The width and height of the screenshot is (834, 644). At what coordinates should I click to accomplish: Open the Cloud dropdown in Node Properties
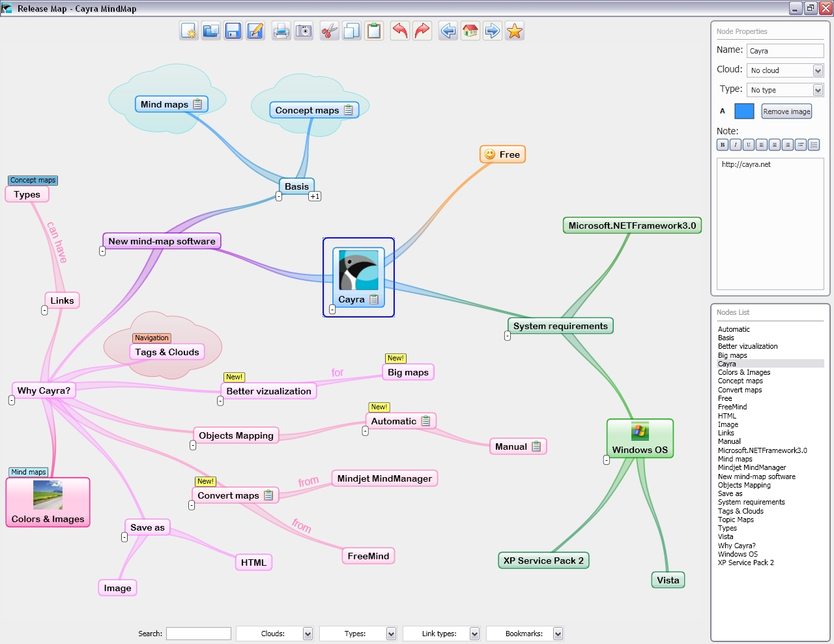(818, 70)
